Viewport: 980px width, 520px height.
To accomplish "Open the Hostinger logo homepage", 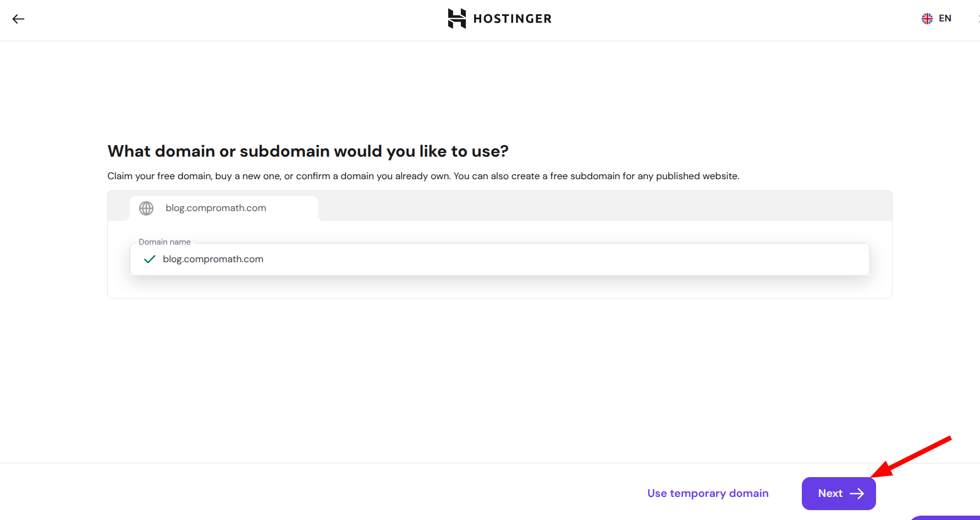I will point(499,19).
